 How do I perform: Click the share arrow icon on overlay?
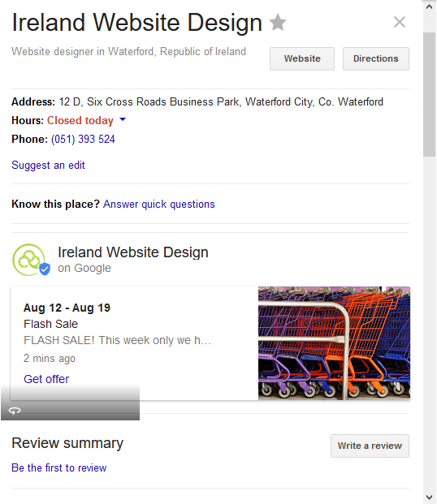[x=15, y=411]
